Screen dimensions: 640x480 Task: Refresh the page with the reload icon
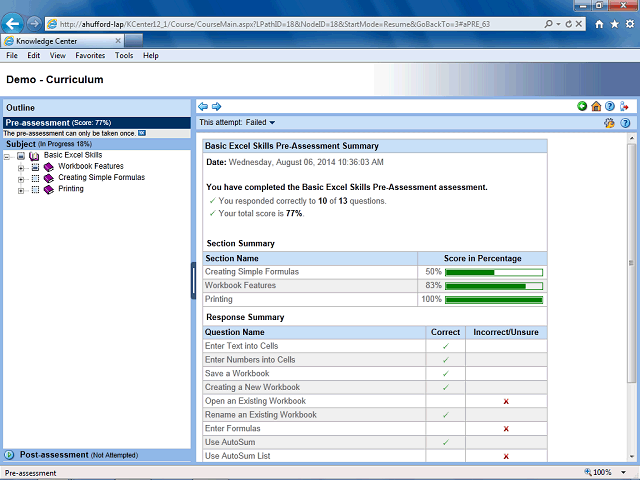tap(568, 24)
